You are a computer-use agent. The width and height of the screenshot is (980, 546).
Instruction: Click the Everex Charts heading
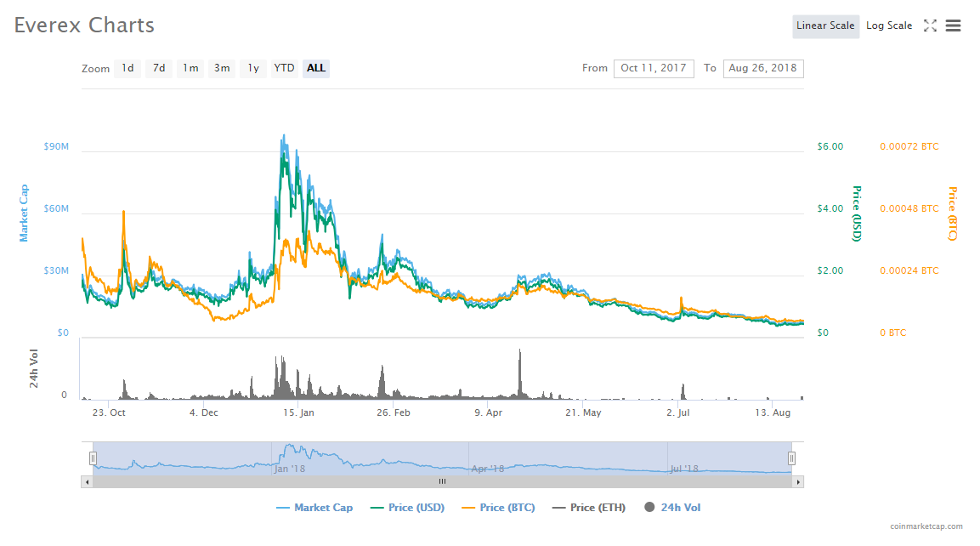[x=84, y=25]
